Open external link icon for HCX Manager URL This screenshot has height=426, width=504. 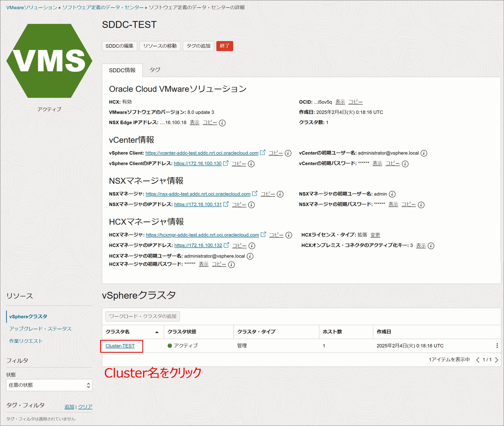[263, 234]
